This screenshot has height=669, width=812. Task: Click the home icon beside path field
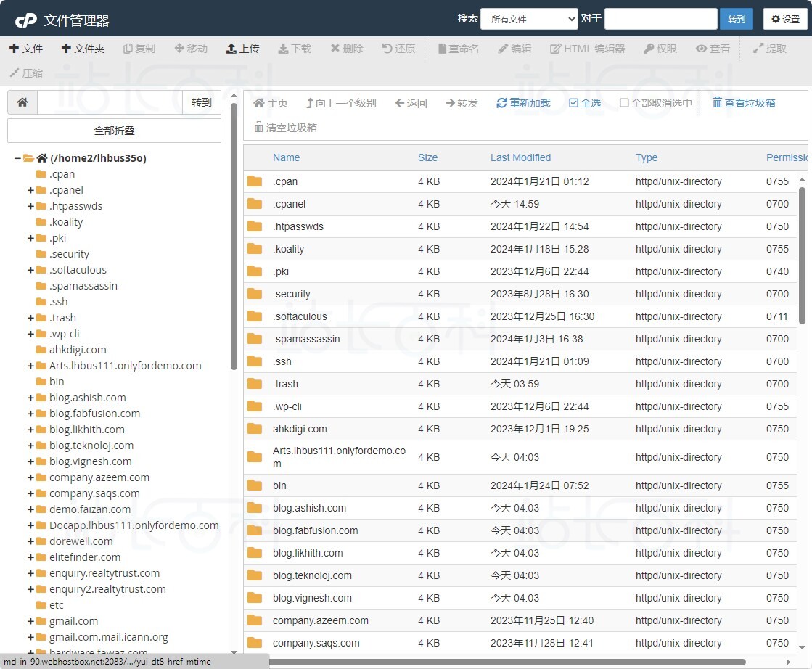tap(22, 102)
